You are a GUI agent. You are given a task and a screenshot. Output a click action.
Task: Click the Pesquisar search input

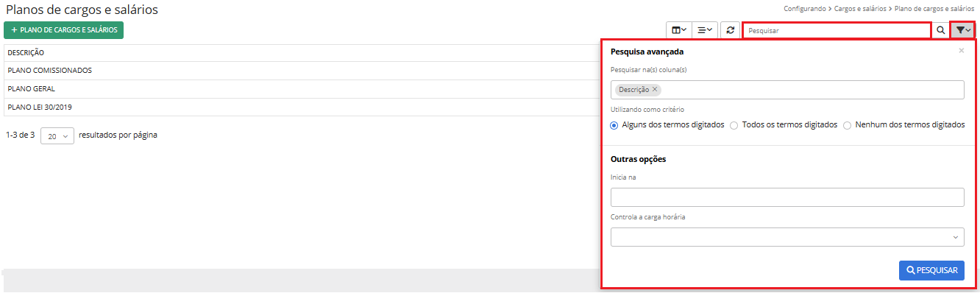(837, 31)
